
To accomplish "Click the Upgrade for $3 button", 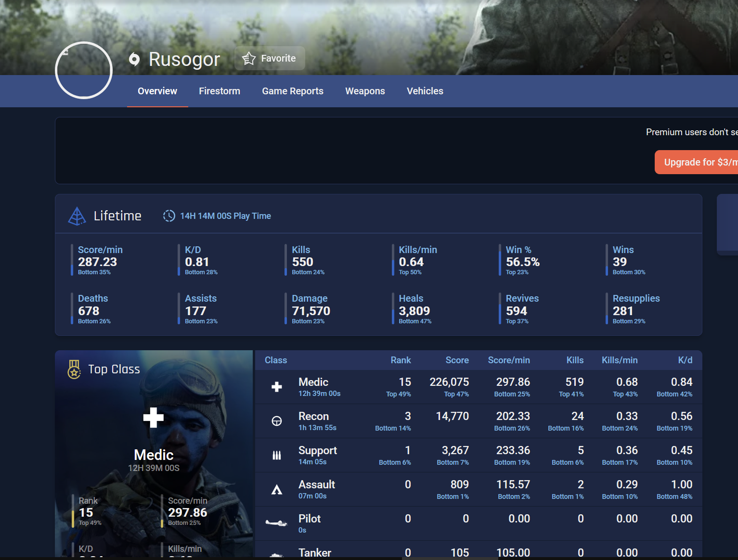I will pos(696,162).
